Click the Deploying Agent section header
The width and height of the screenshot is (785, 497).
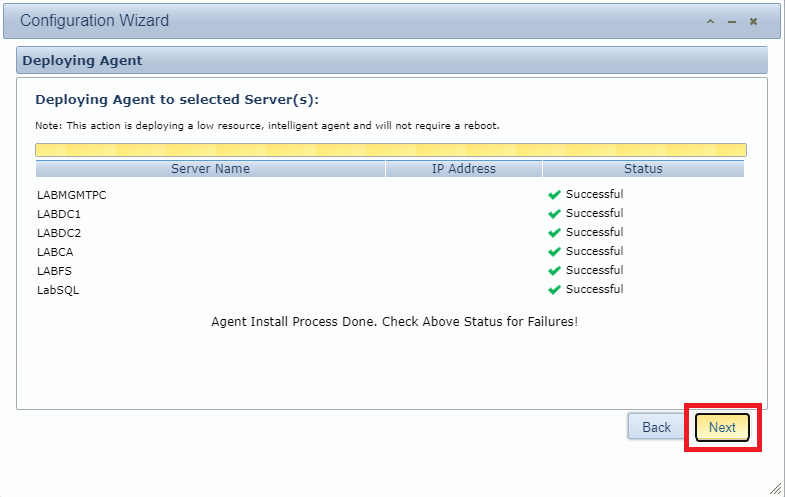pyautogui.click(x=82, y=61)
